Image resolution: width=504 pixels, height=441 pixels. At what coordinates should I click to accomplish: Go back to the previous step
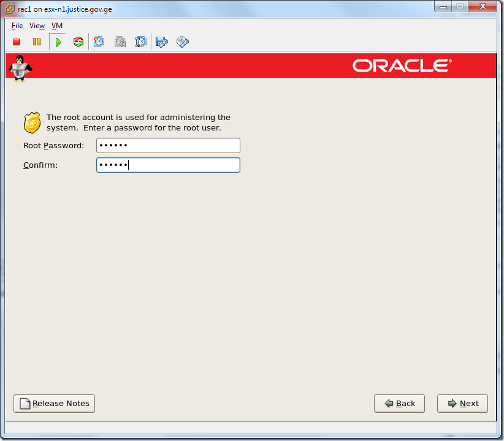(x=399, y=403)
